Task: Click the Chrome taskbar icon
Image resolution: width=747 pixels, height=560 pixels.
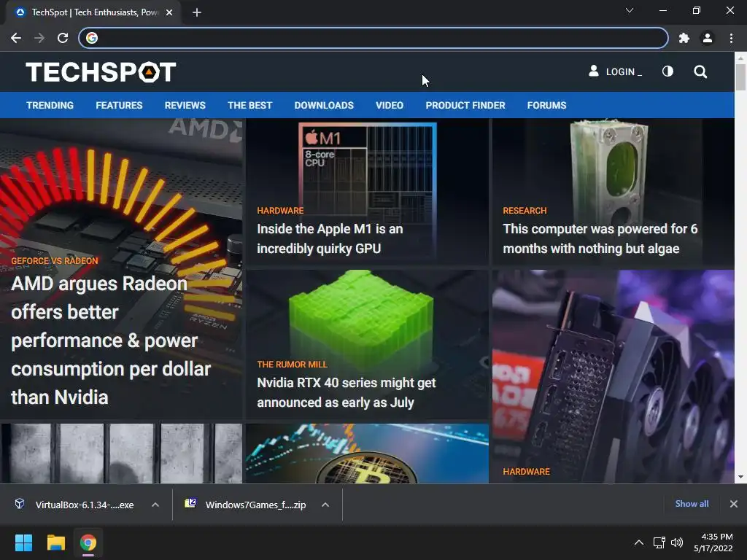Action: click(x=88, y=542)
